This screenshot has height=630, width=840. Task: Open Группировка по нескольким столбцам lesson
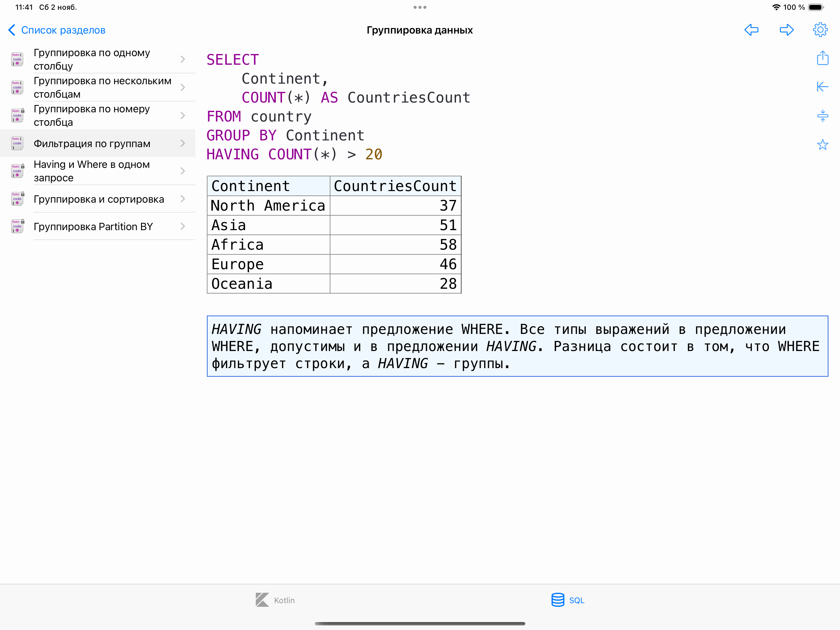coord(98,87)
